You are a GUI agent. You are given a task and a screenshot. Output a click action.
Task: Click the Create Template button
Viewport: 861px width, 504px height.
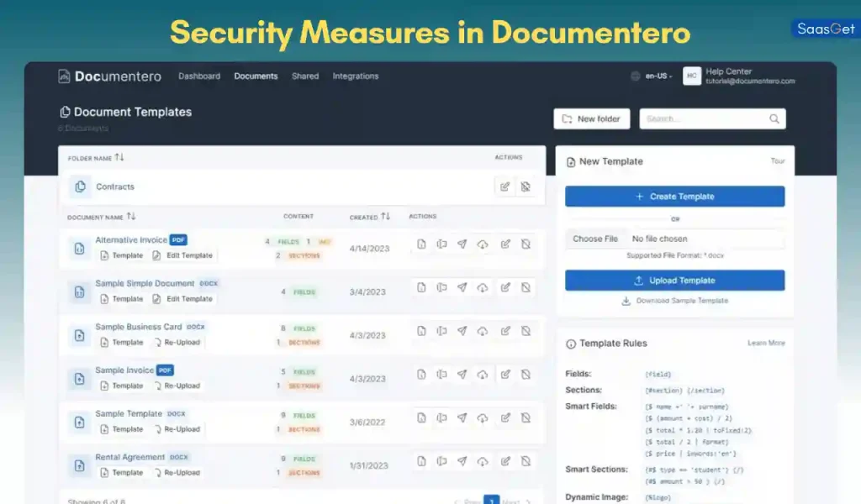(675, 197)
